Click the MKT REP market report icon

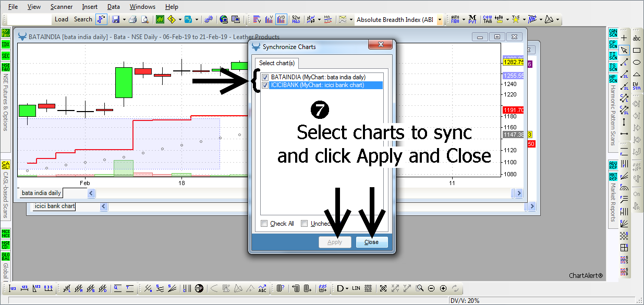click(613, 177)
